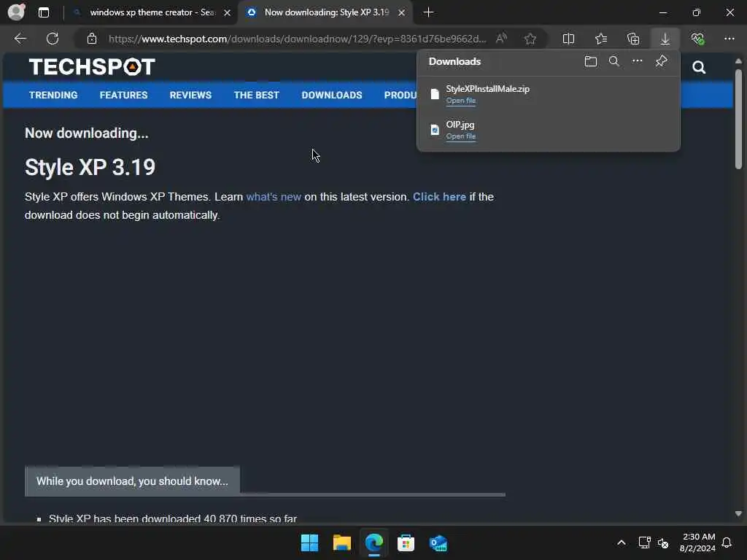Open notification bell in system tray
The width and height of the screenshot is (747, 560).
pos(727,542)
